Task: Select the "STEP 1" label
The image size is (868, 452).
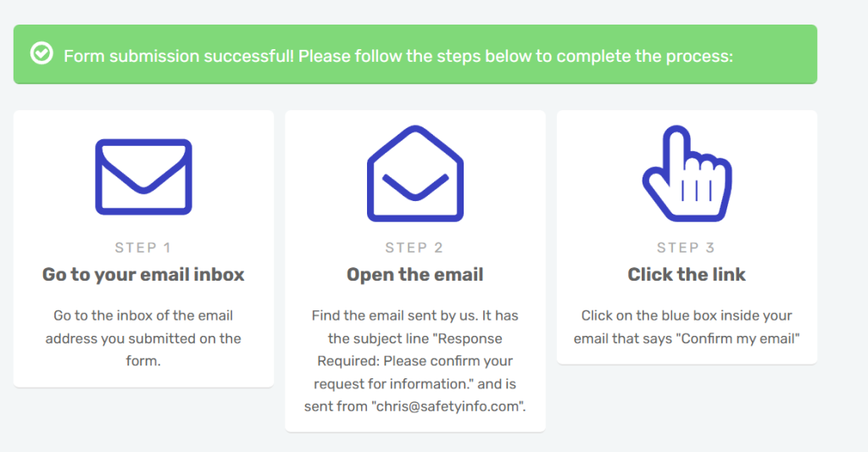Action: point(143,248)
